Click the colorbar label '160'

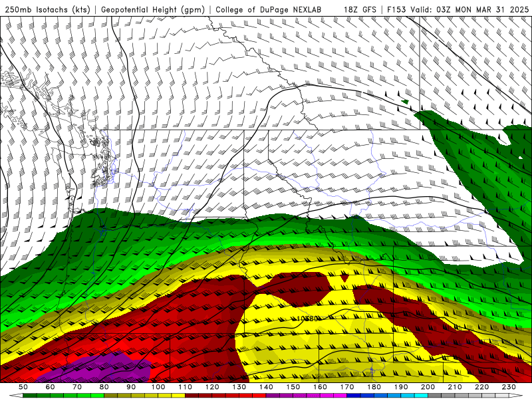pos(321,387)
